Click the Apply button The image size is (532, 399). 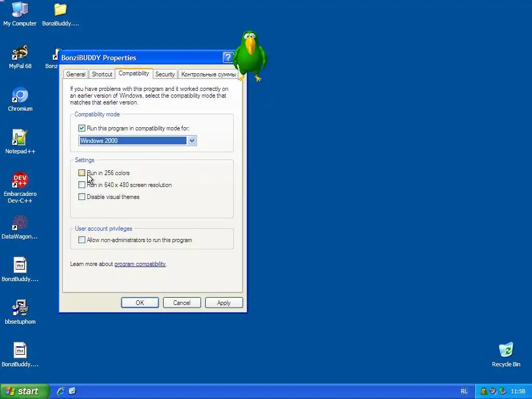click(224, 303)
